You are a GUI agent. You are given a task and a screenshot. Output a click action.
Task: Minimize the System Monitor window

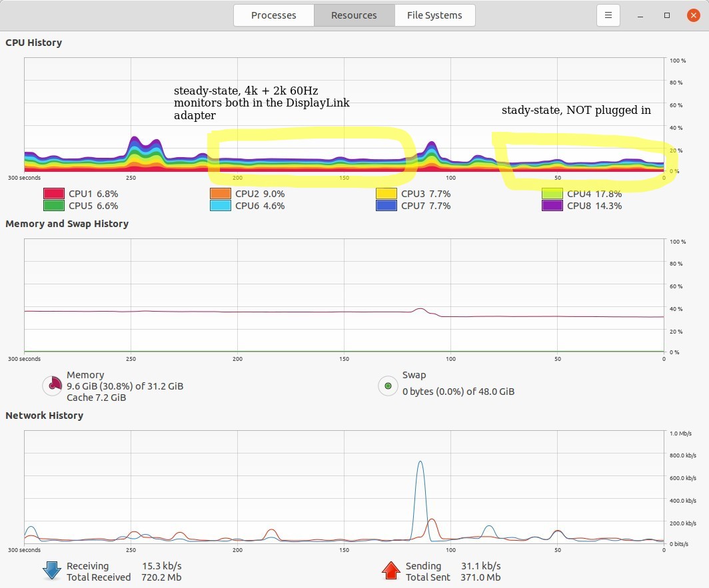click(x=640, y=15)
